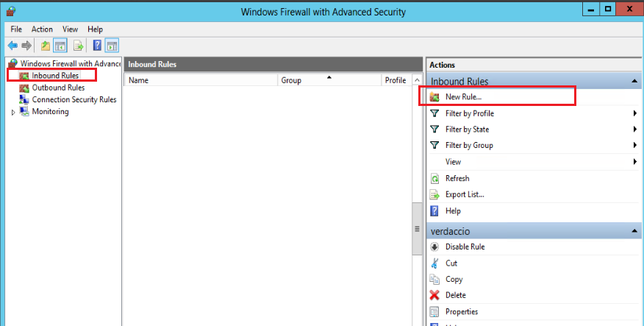Open the Action menu
This screenshot has width=644, height=326.
click(42, 29)
